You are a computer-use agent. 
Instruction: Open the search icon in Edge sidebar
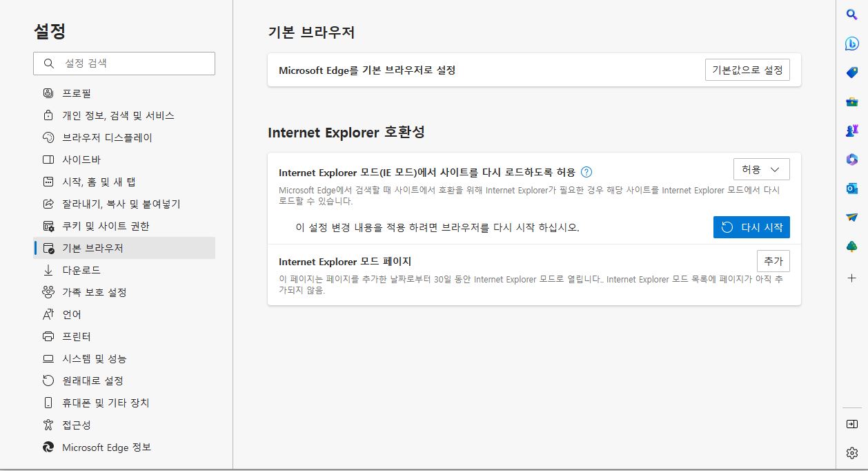[x=851, y=14]
